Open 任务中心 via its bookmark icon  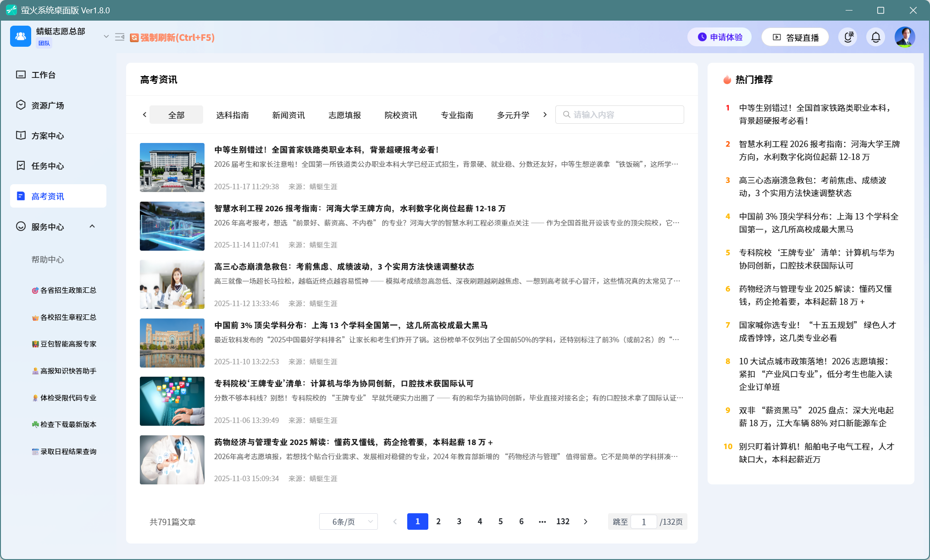(21, 165)
